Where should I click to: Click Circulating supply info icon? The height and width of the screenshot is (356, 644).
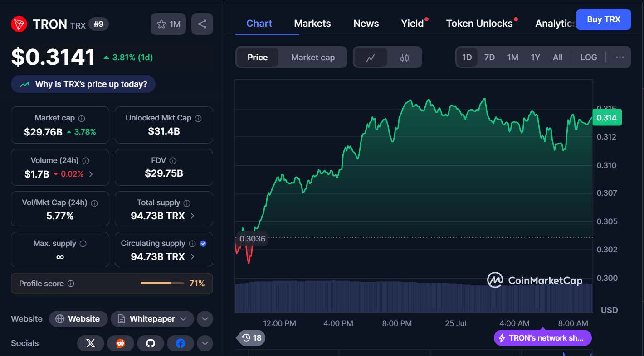[192, 244]
